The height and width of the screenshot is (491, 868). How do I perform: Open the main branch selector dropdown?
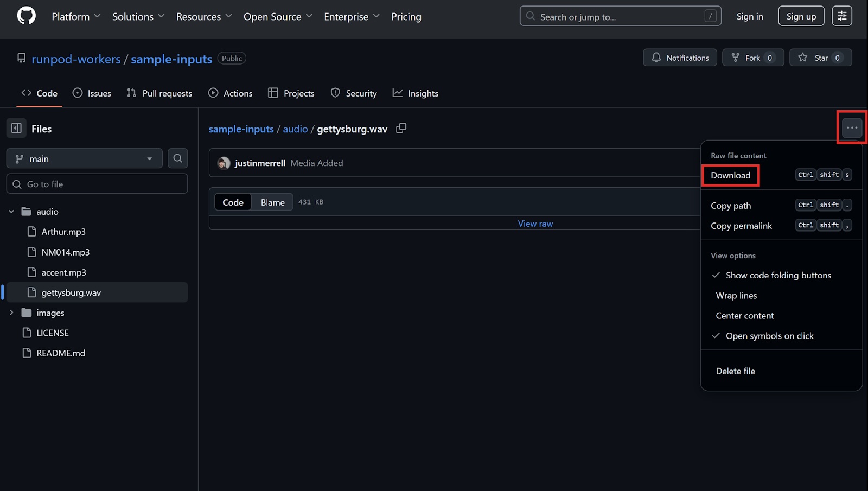click(85, 158)
